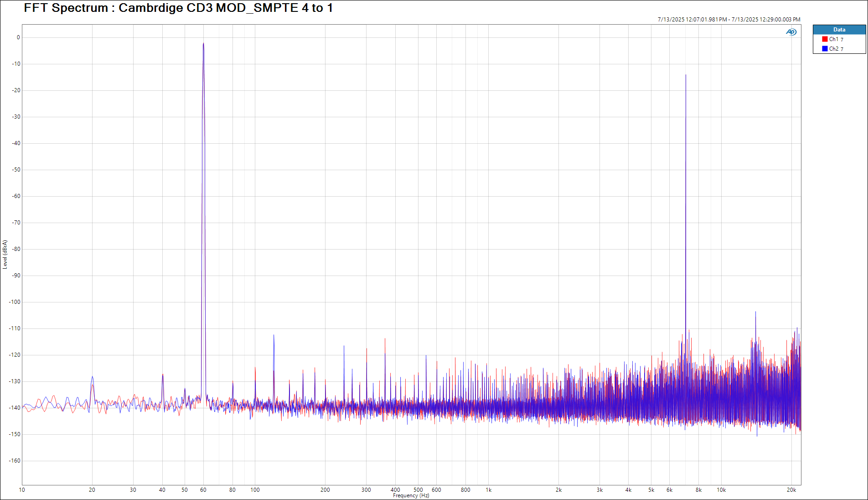
Task: Click the 100 tick on the frequency axis
Action: pos(255,490)
